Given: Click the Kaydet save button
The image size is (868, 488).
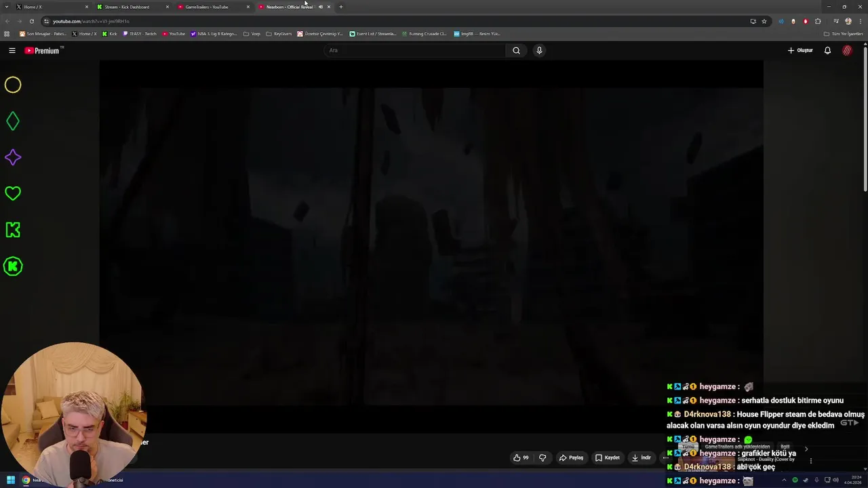Looking at the screenshot, I should click(608, 457).
